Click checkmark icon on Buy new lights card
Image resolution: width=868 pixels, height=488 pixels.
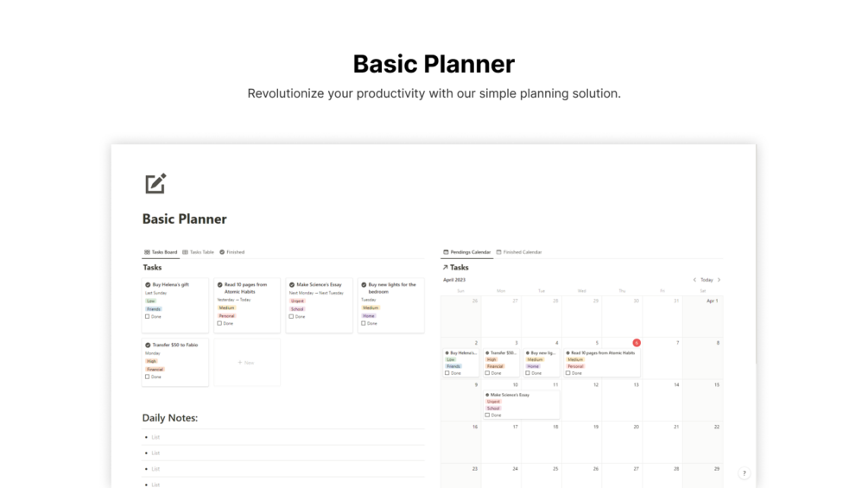(364, 284)
